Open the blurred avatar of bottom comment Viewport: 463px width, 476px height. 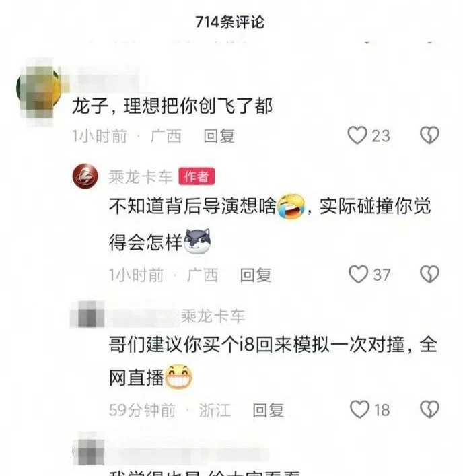(x=89, y=448)
